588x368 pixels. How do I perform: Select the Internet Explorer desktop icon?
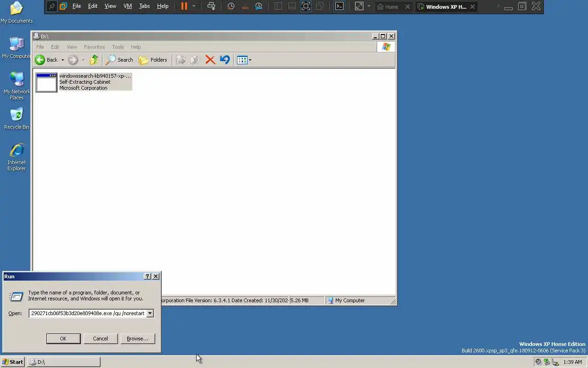[x=17, y=157]
